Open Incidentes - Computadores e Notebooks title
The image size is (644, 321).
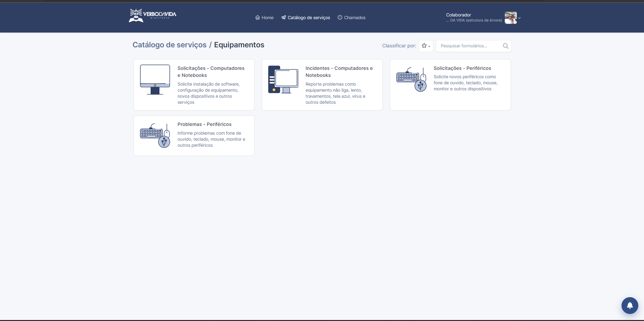(339, 72)
